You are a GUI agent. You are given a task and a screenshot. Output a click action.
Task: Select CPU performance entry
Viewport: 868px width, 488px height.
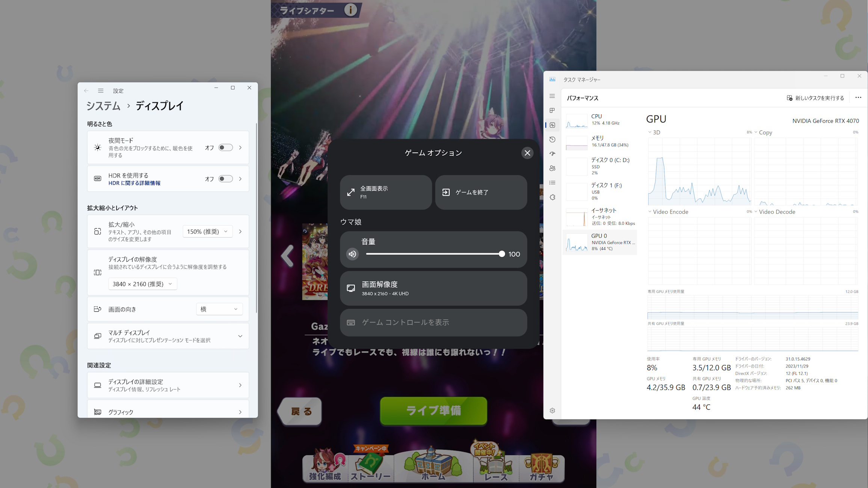point(600,120)
